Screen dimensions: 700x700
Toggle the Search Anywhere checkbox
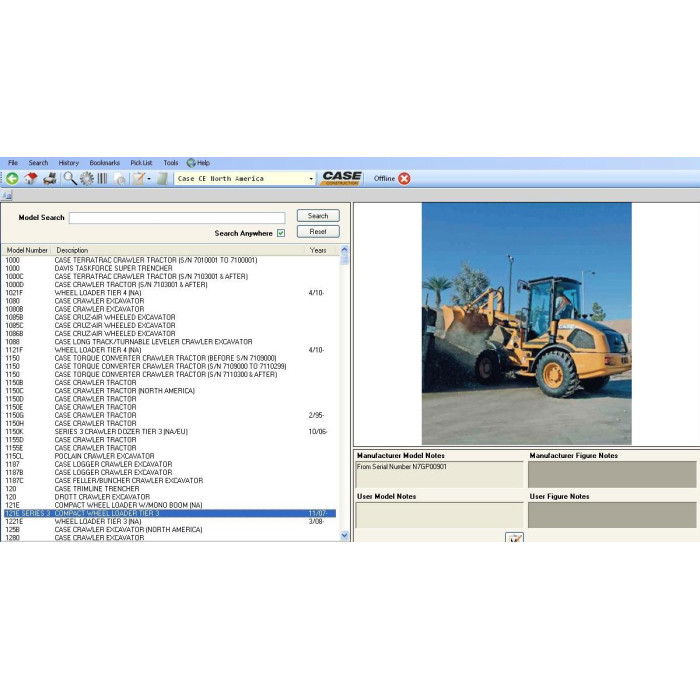(281, 233)
